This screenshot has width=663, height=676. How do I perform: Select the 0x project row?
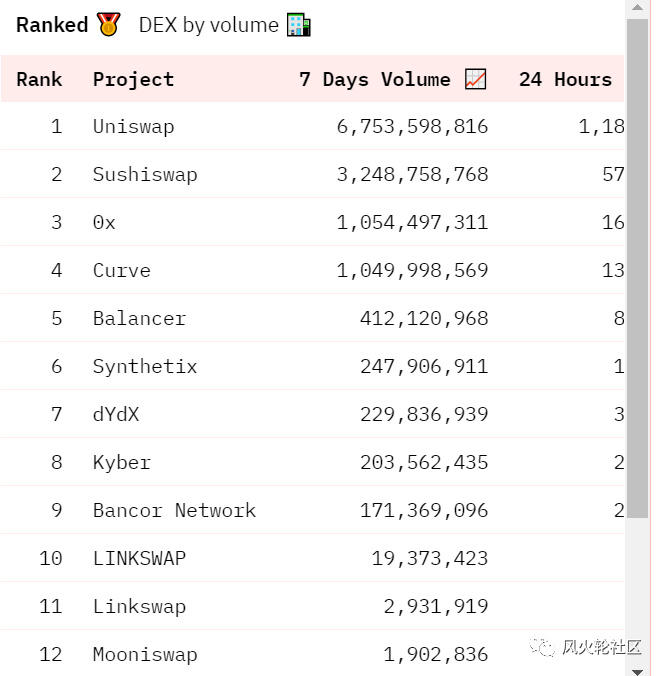click(104, 222)
